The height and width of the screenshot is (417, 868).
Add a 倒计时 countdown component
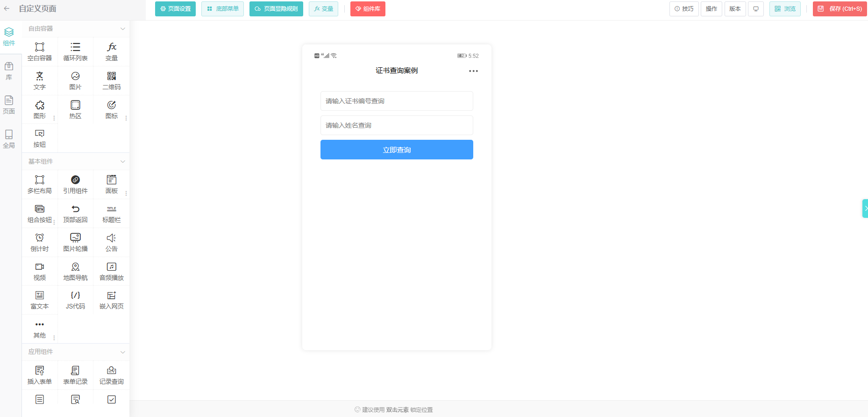40,243
